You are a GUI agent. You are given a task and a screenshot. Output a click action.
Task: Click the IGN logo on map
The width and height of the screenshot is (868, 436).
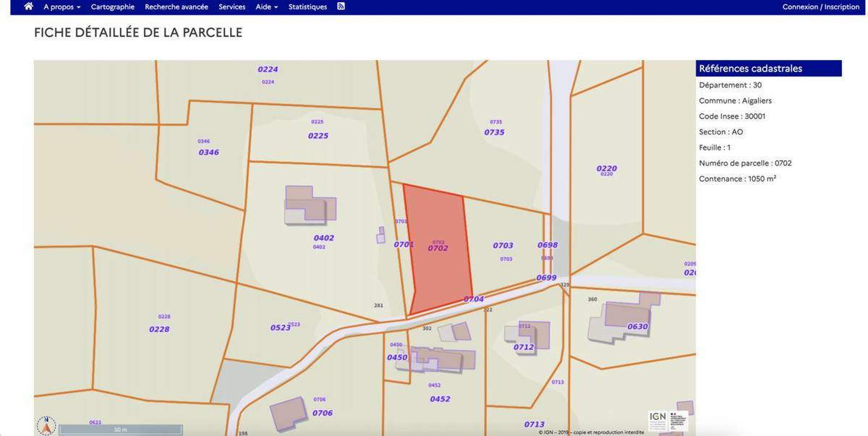pos(658,419)
